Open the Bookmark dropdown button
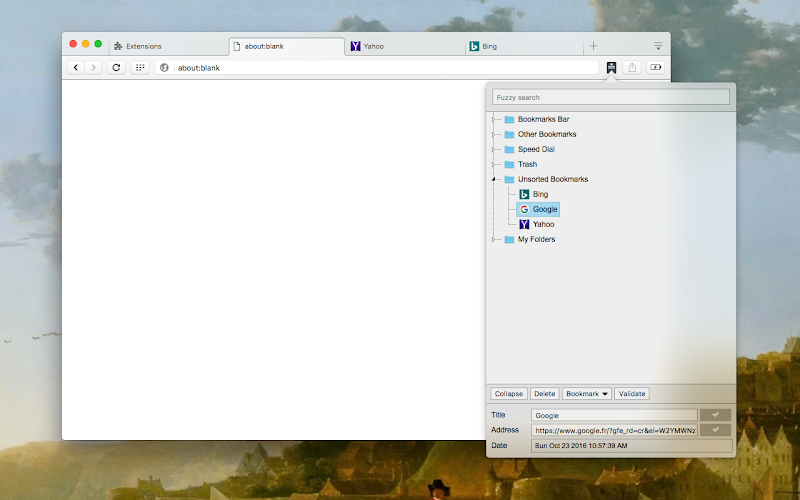This screenshot has height=500, width=800. (587, 393)
